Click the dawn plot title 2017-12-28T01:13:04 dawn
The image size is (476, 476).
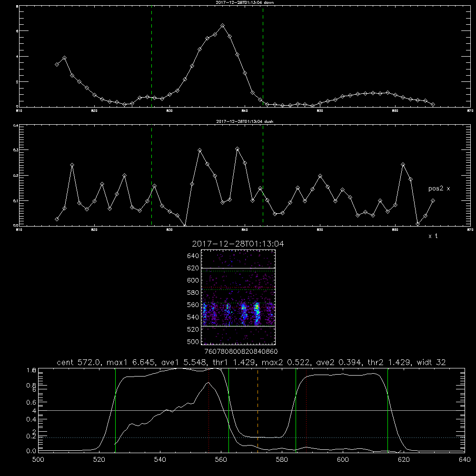pyautogui.click(x=245, y=2)
